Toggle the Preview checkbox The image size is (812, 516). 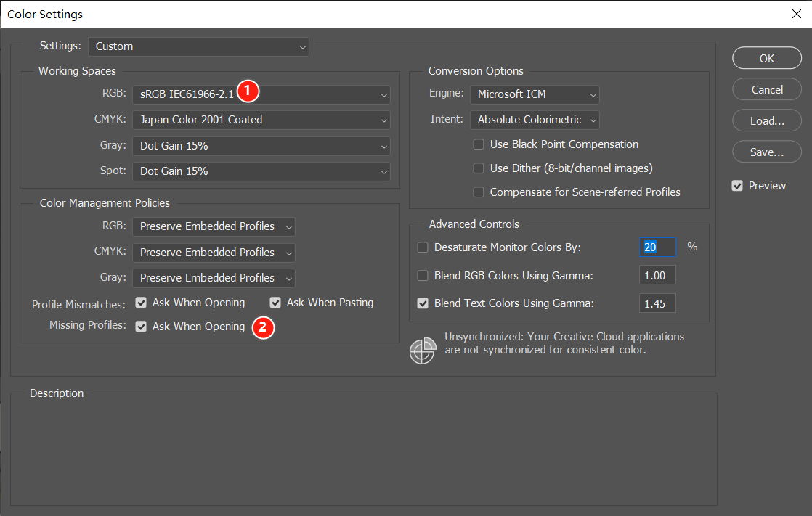737,185
